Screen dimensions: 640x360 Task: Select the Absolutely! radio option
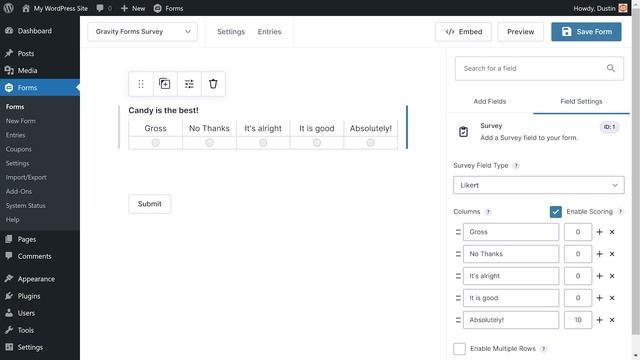(x=371, y=143)
